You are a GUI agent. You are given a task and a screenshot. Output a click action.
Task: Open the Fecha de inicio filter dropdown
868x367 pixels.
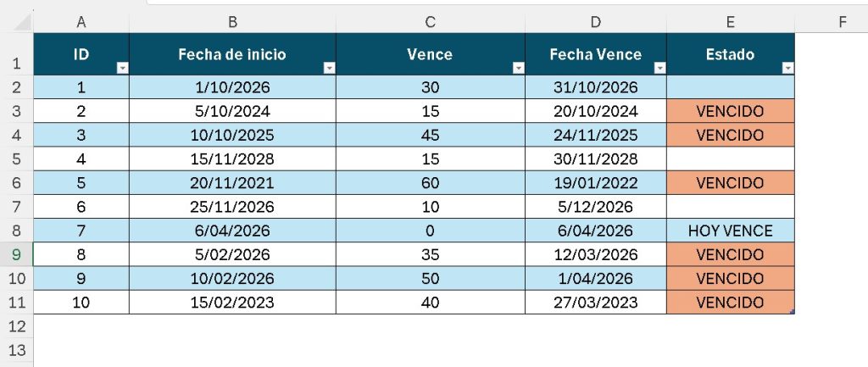point(329,68)
